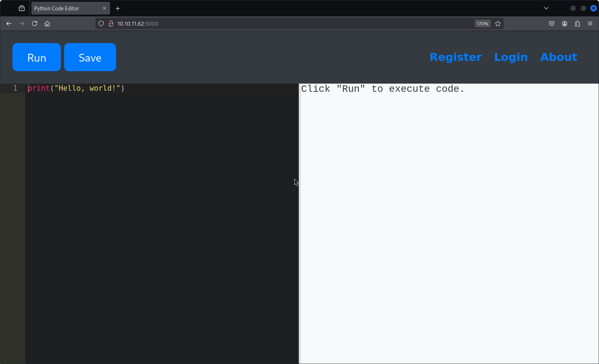The image size is (599, 364).
Task: Open the Register page link
Action: (455, 57)
